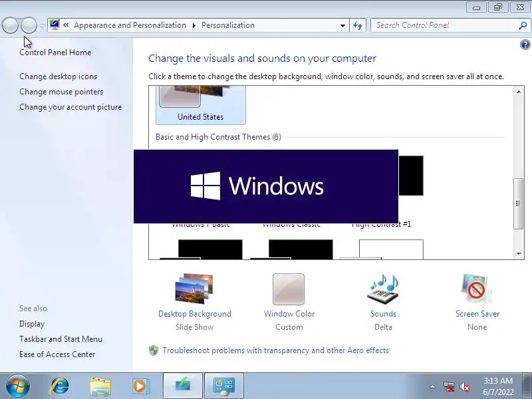The image size is (532, 399).
Task: Open the Screen Saver icon
Action: (476, 289)
